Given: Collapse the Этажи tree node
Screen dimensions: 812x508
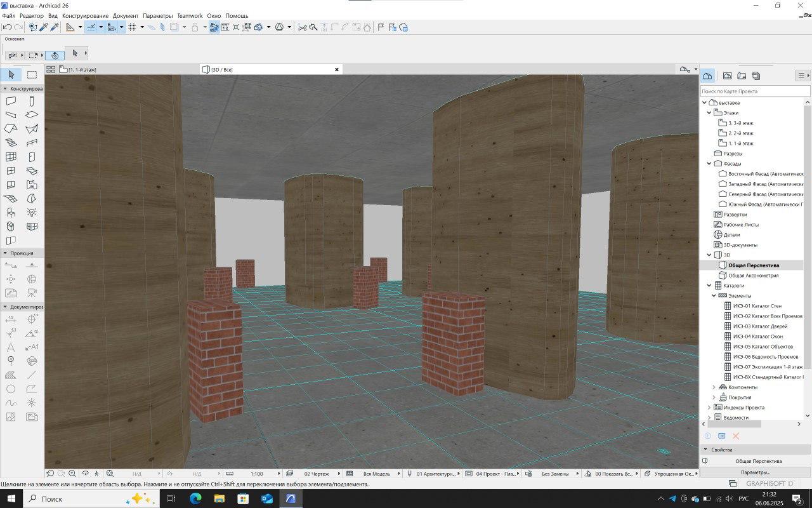Looking at the screenshot, I should coord(710,113).
